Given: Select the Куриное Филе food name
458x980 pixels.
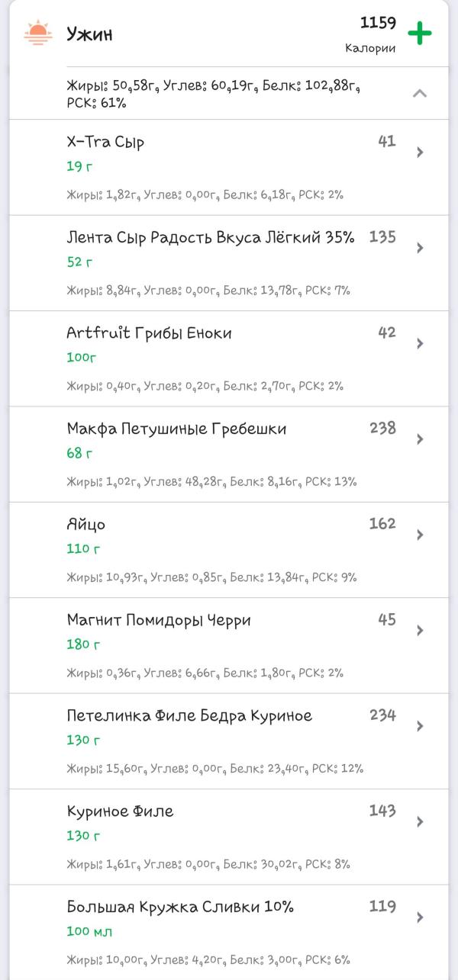Looking at the screenshot, I should tap(120, 811).
